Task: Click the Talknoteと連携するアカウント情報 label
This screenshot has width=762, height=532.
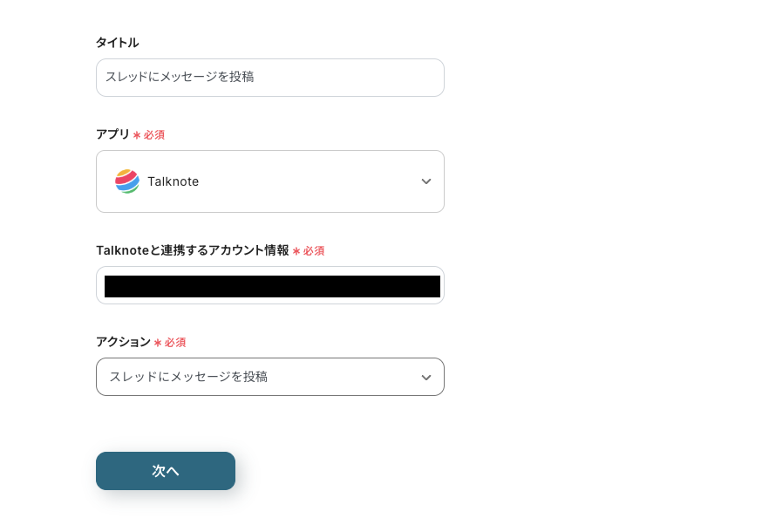Action: pyautogui.click(x=193, y=250)
